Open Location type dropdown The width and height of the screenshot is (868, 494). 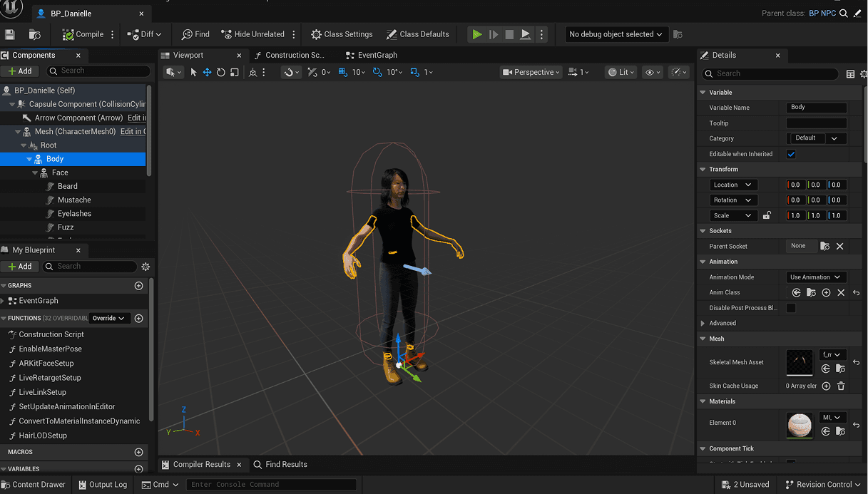(x=732, y=185)
